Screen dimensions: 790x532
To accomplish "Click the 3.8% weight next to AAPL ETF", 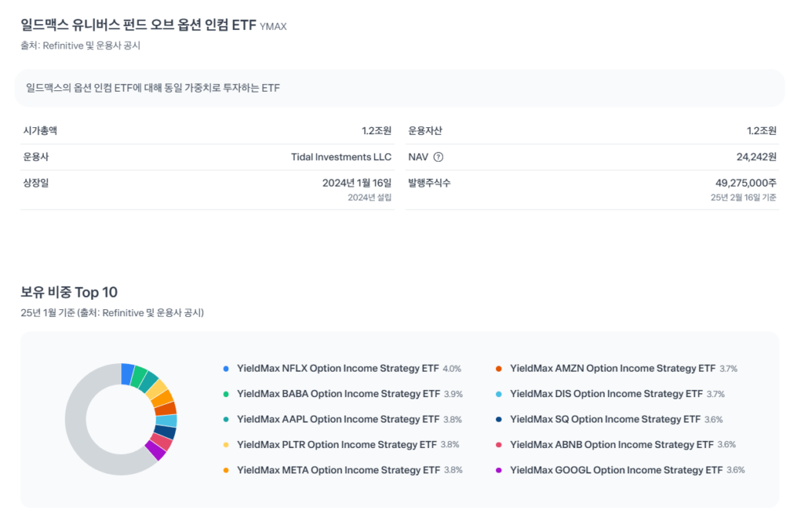I will click(x=452, y=419).
